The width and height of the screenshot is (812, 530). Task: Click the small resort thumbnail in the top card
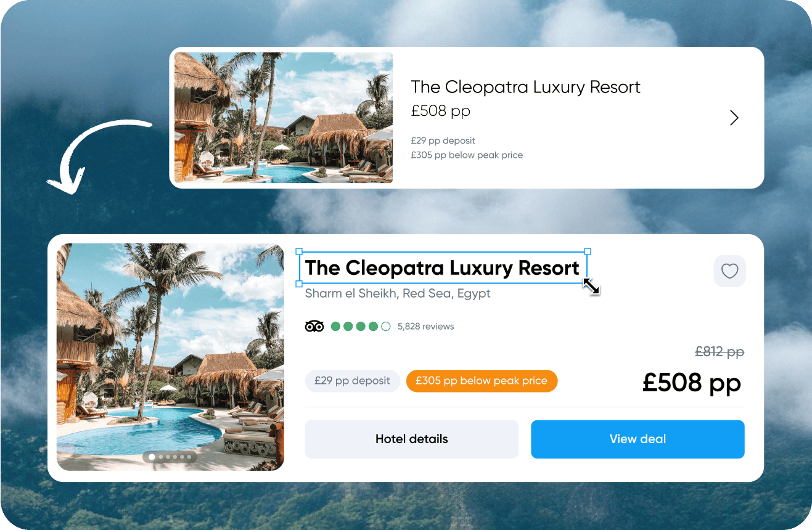pos(284,118)
